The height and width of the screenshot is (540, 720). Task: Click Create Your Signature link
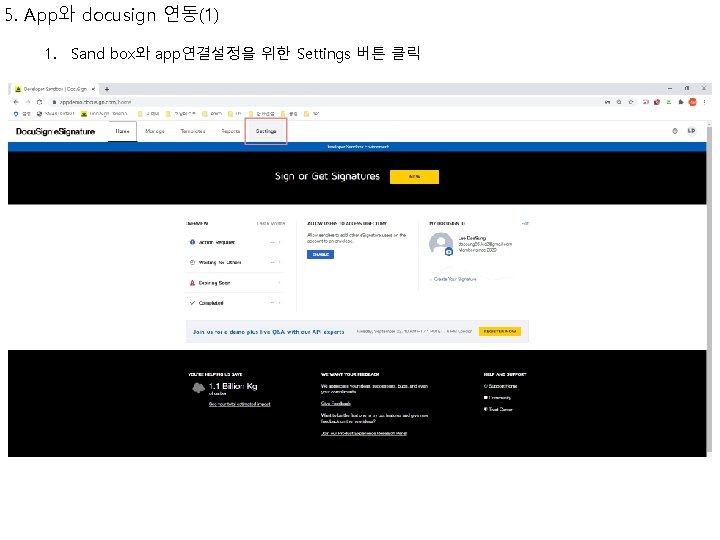[455, 279]
